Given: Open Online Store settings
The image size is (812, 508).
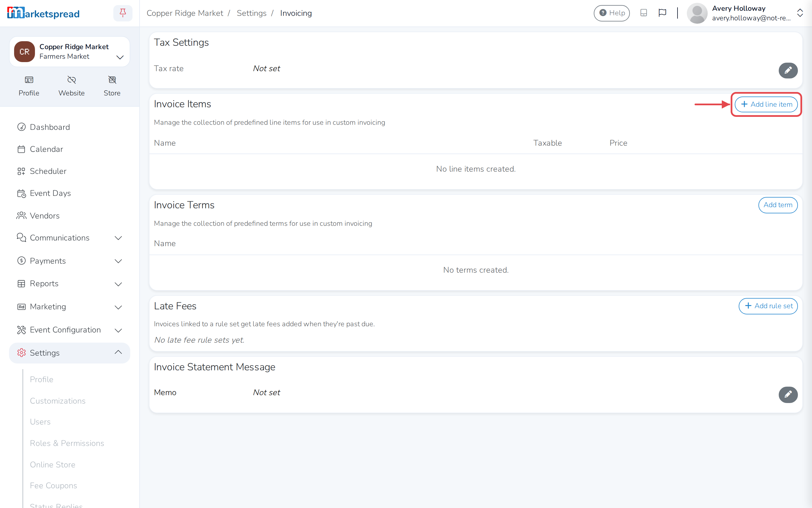Looking at the screenshot, I should 53,465.
